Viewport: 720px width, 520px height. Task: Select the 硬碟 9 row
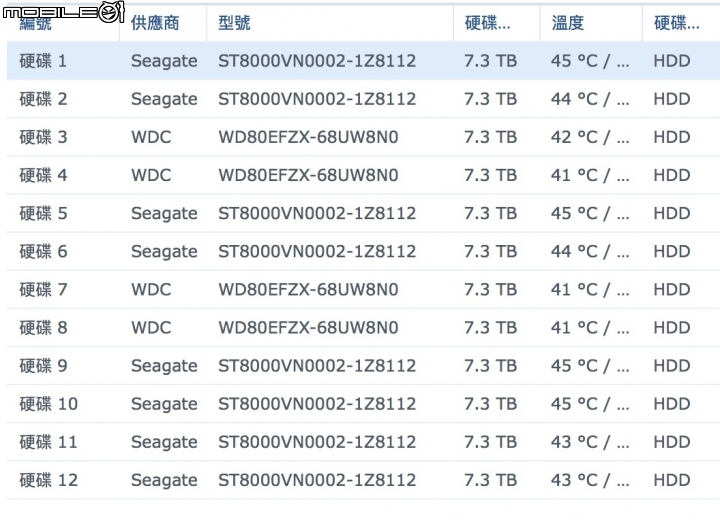click(363, 366)
